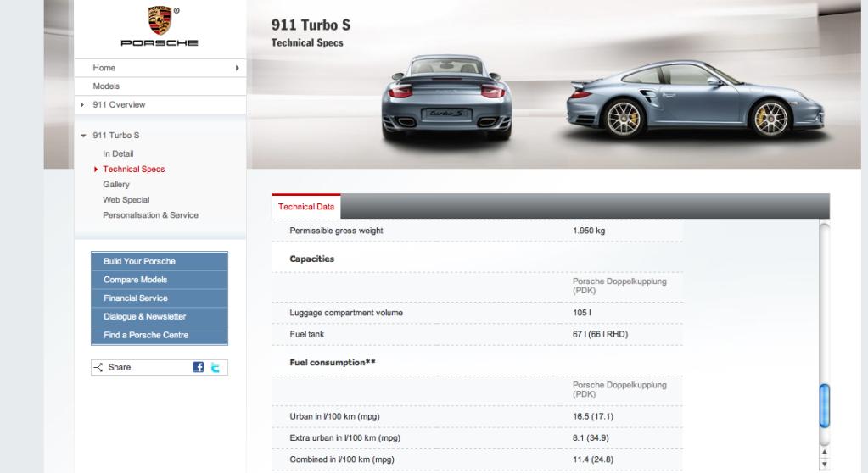Click the Share arrow icon

click(x=98, y=367)
